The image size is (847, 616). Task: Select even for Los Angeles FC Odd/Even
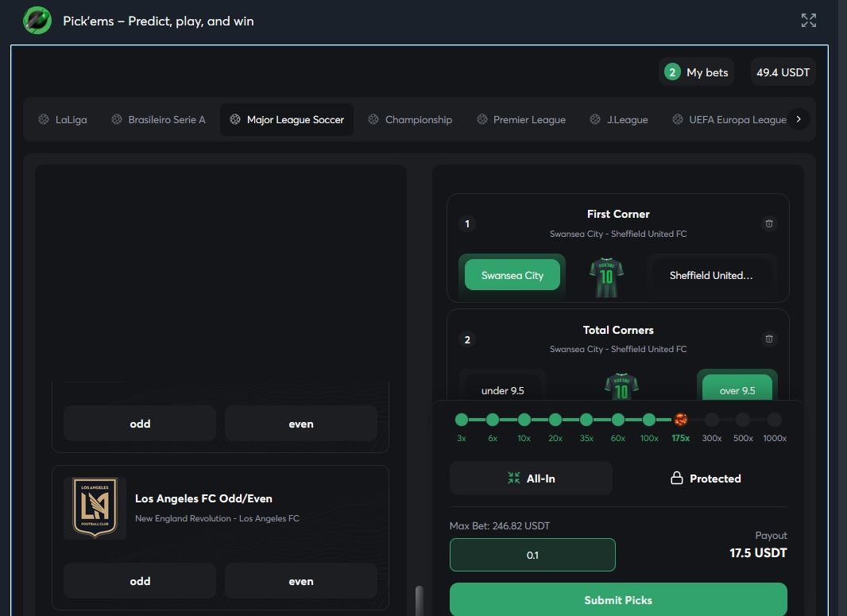click(x=301, y=581)
